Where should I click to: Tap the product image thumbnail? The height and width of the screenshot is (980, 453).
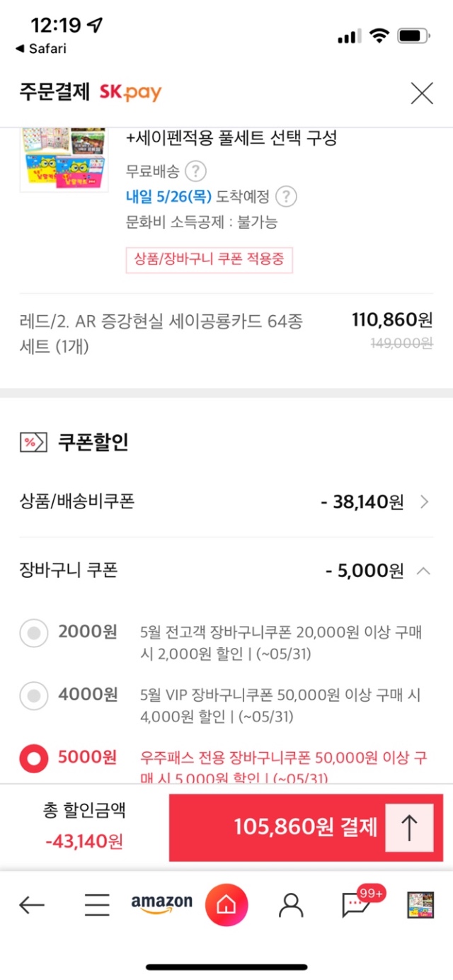(x=64, y=158)
